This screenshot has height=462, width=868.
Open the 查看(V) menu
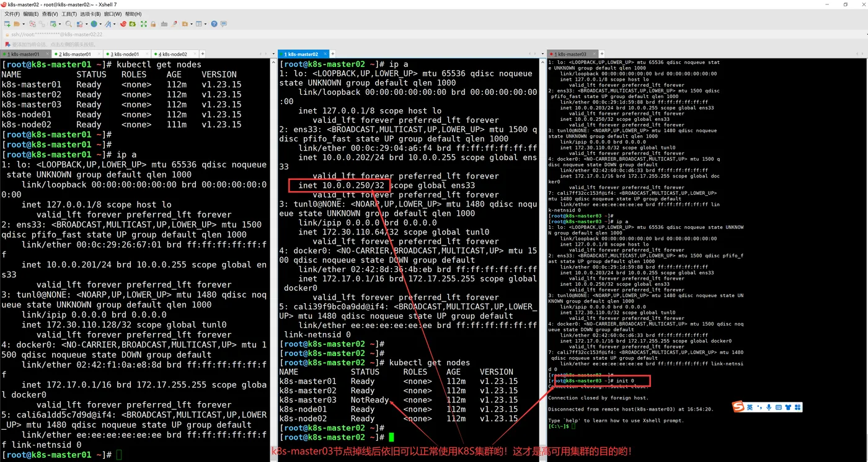[x=50, y=14]
